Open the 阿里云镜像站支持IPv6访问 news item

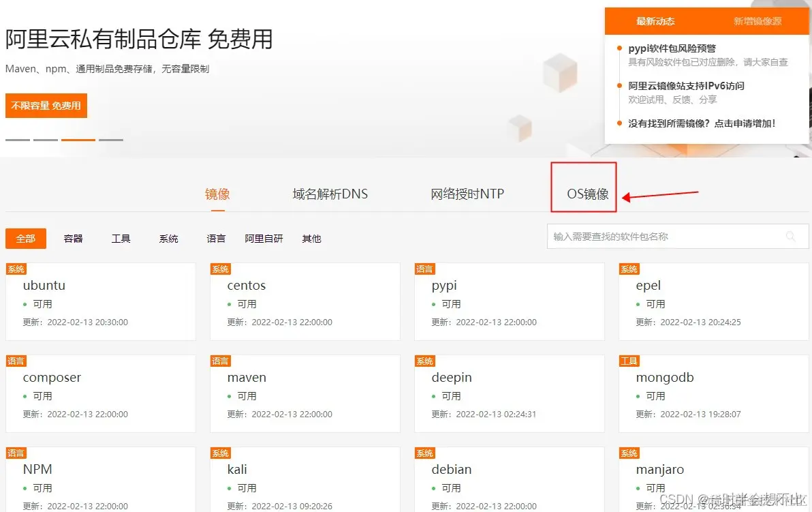[x=686, y=85]
